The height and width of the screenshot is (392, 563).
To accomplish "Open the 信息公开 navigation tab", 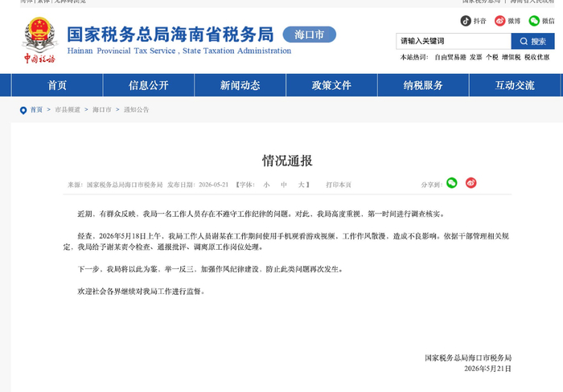I will pos(149,85).
